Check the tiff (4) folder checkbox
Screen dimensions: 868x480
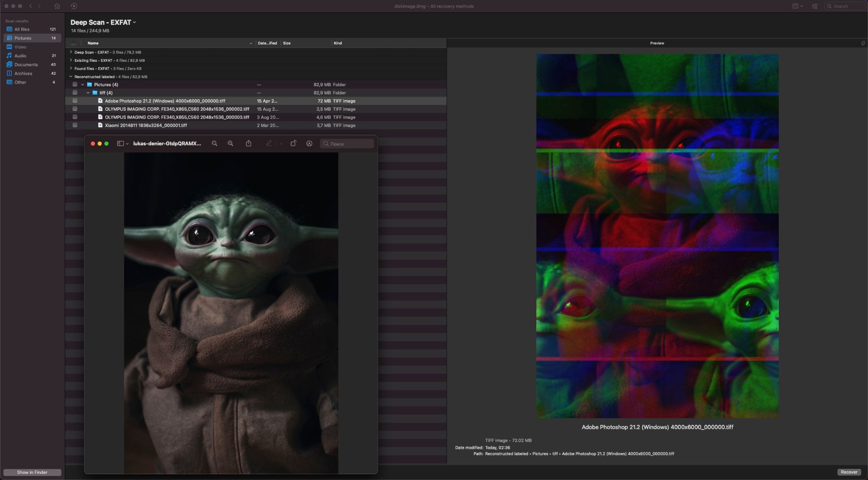pos(75,92)
